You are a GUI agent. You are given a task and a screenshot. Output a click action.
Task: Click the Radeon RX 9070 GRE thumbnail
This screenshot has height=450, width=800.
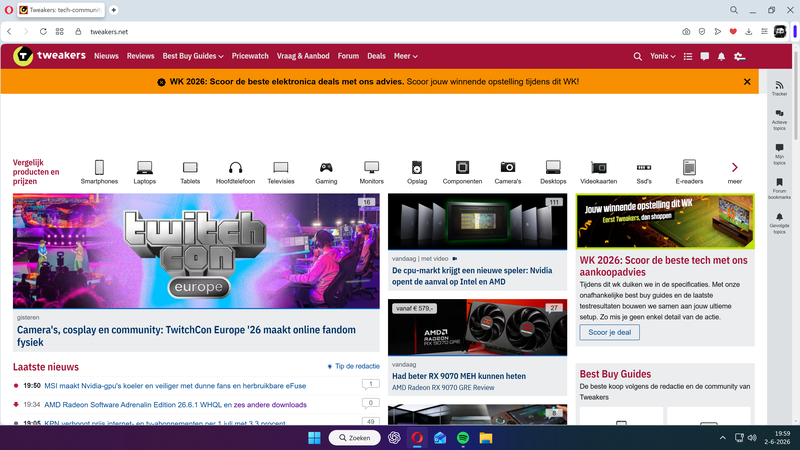pyautogui.click(x=477, y=327)
